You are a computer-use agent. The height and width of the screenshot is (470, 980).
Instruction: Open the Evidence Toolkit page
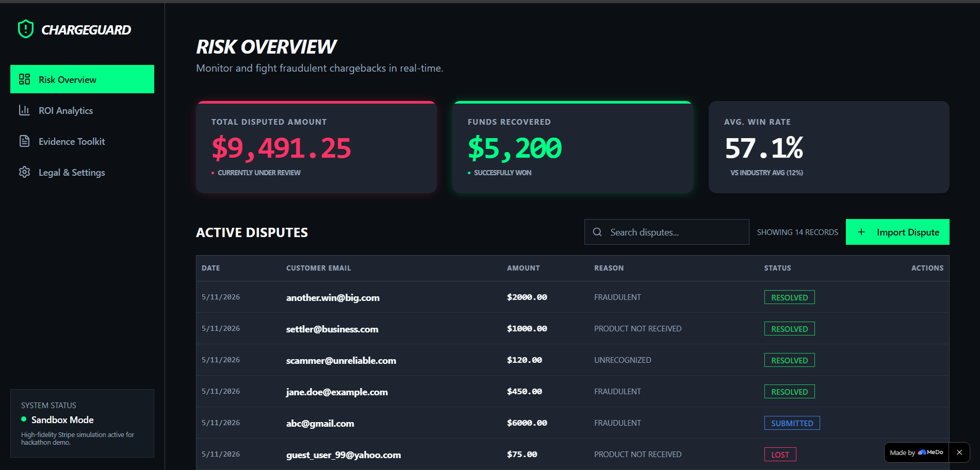(x=82, y=141)
